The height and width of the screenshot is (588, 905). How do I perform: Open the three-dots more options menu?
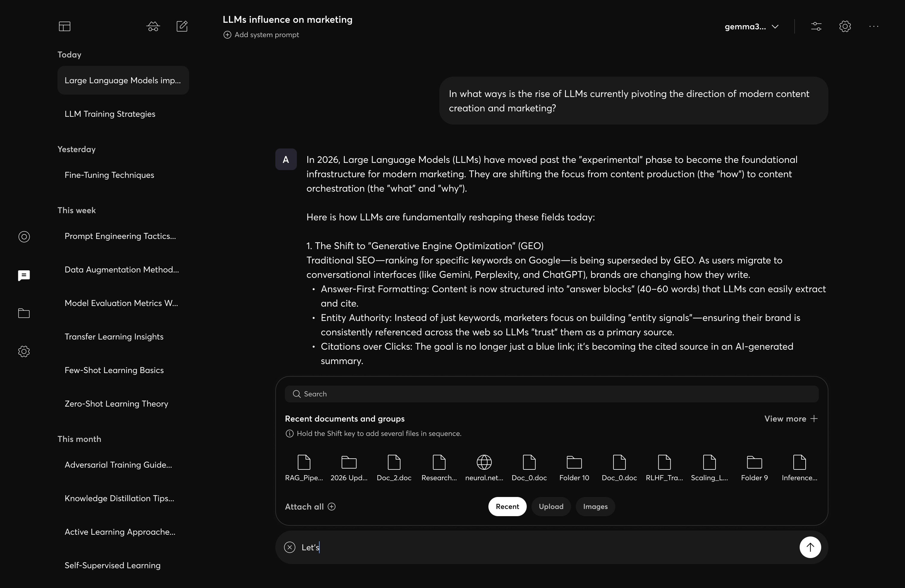(874, 26)
